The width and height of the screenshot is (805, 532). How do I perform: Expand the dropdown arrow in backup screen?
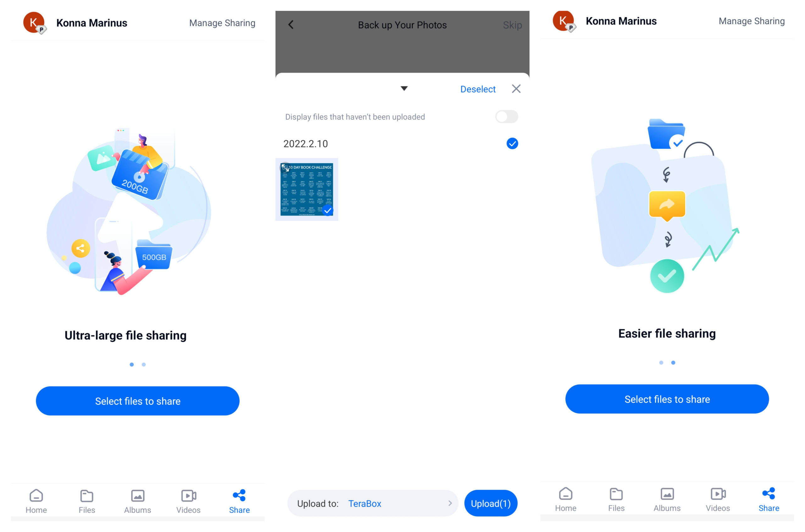point(403,88)
